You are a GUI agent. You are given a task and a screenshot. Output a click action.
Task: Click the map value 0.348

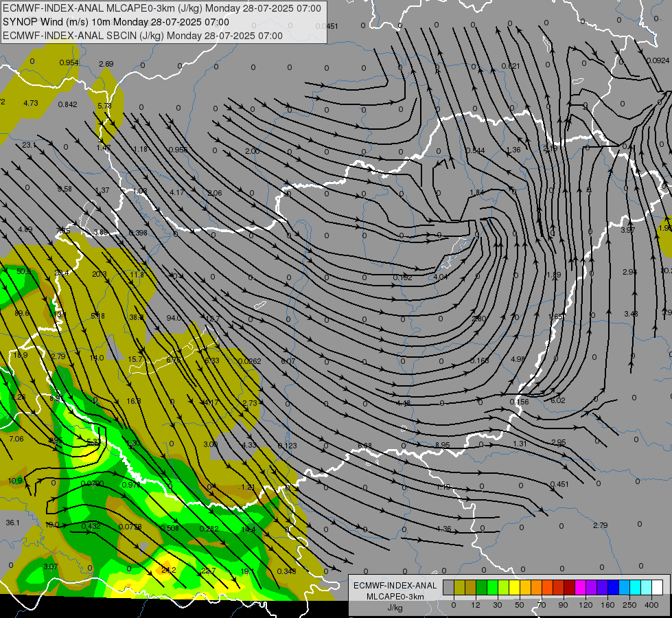(x=286, y=571)
